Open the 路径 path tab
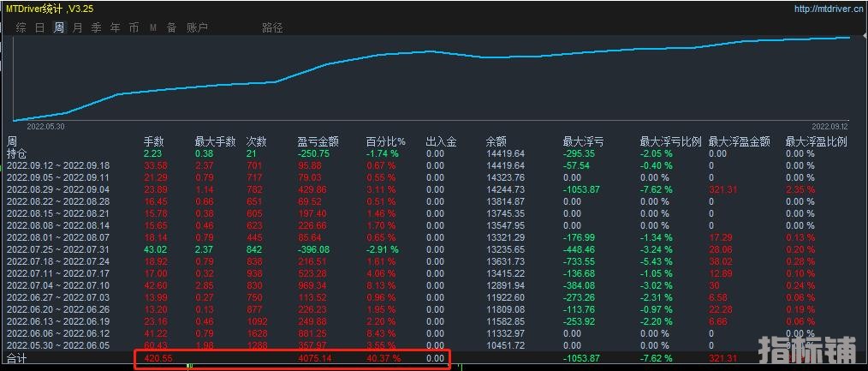 (x=272, y=27)
